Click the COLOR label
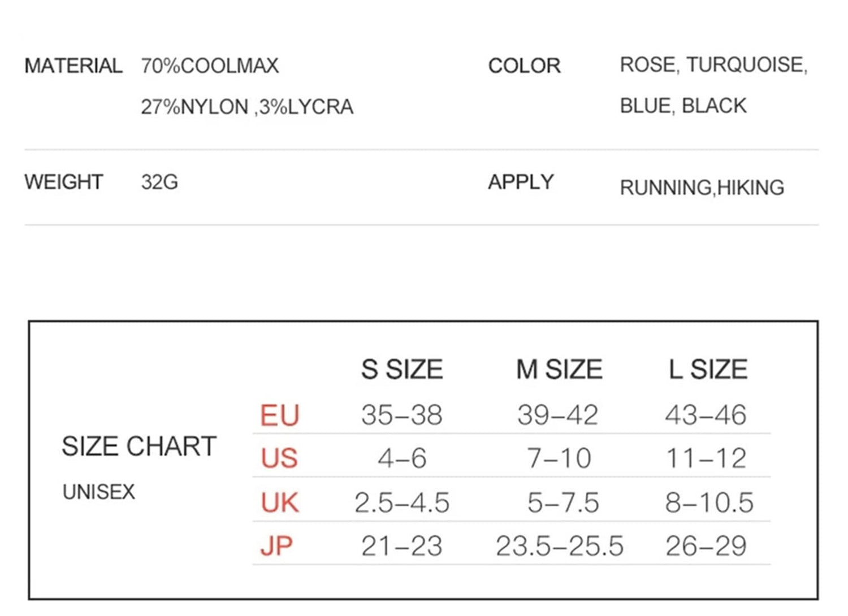The height and width of the screenshot is (616, 848). (524, 66)
